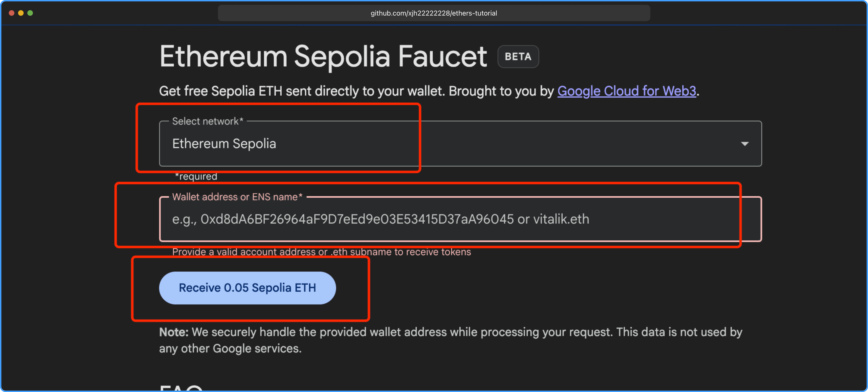Click the green maximize window dot
This screenshot has height=392, width=868.
[30, 13]
